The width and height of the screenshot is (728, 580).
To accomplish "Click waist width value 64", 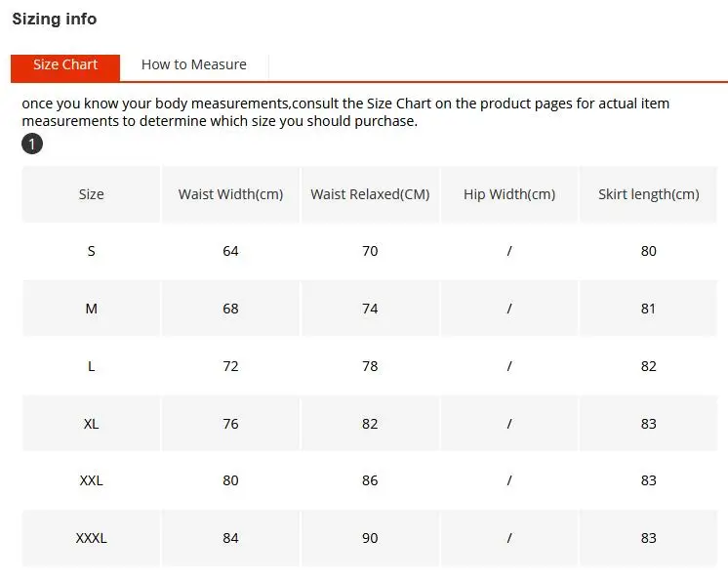I will click(230, 251).
